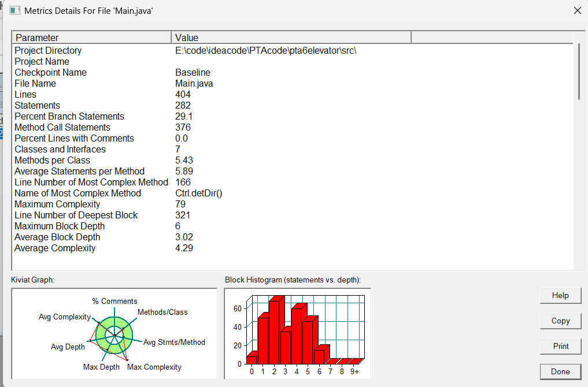The height and width of the screenshot is (387, 588).
Task: Select the Checkpoint Name parameter
Action: coord(51,72)
